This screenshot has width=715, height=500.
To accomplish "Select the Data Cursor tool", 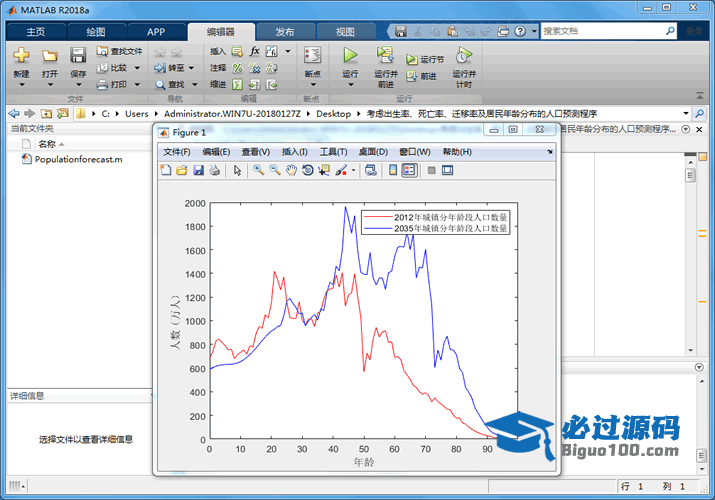I will click(x=323, y=171).
